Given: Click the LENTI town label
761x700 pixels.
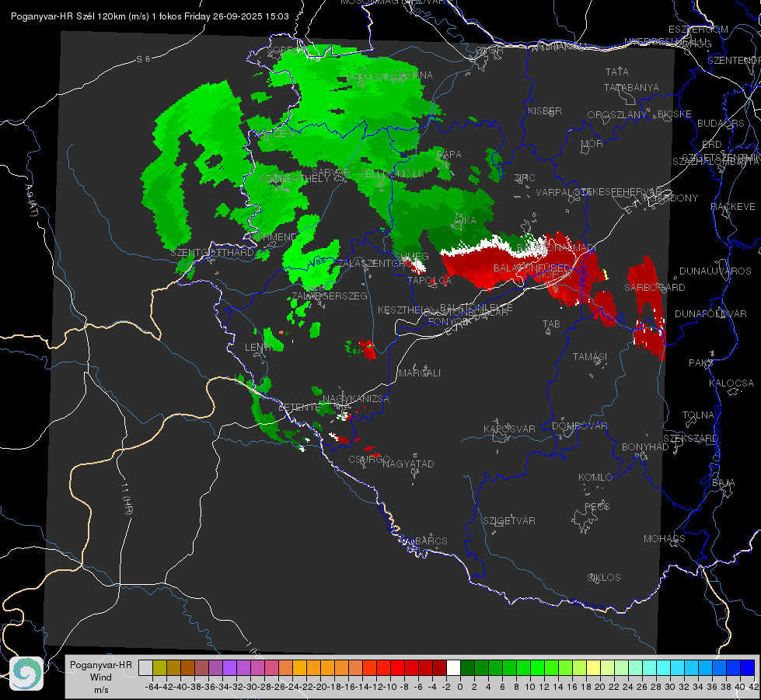Looking at the screenshot, I should (x=258, y=348).
